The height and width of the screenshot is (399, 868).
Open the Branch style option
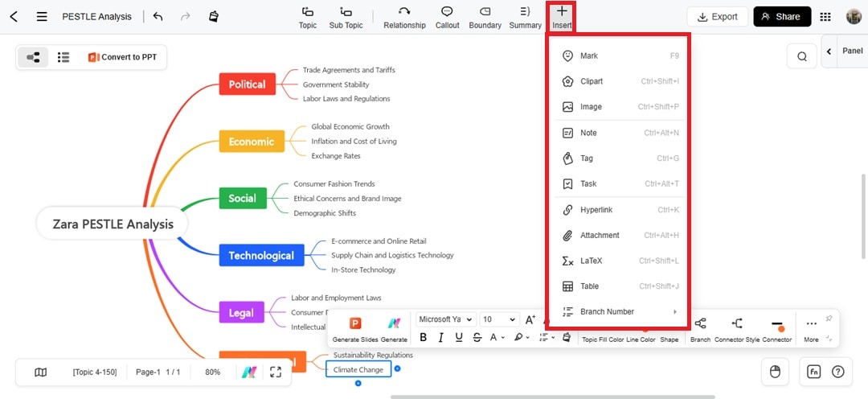(x=700, y=329)
